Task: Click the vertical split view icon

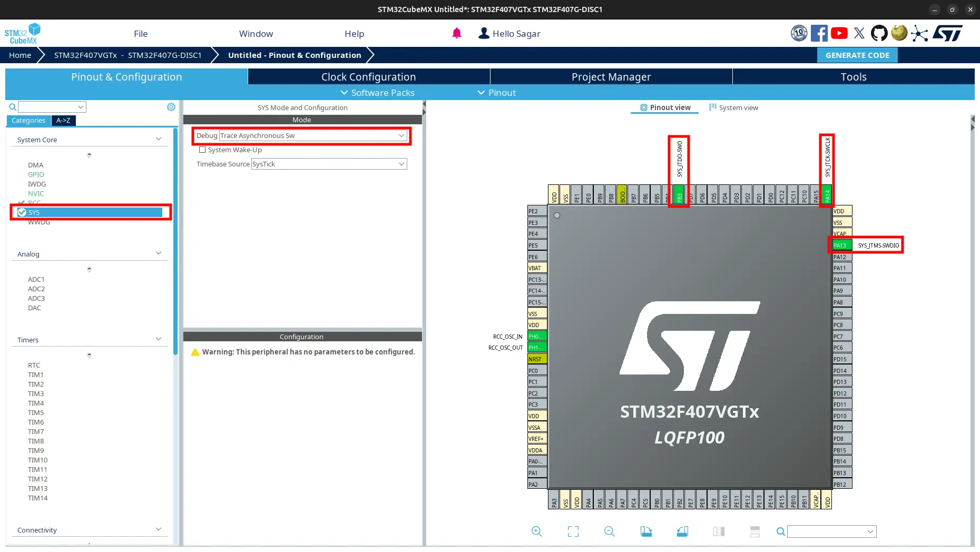Action: [x=719, y=531]
